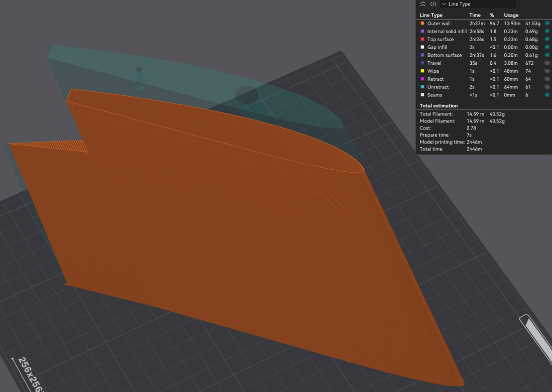The image size is (552, 392).
Task: Click the "Travel" row label
Action: coord(434,63)
